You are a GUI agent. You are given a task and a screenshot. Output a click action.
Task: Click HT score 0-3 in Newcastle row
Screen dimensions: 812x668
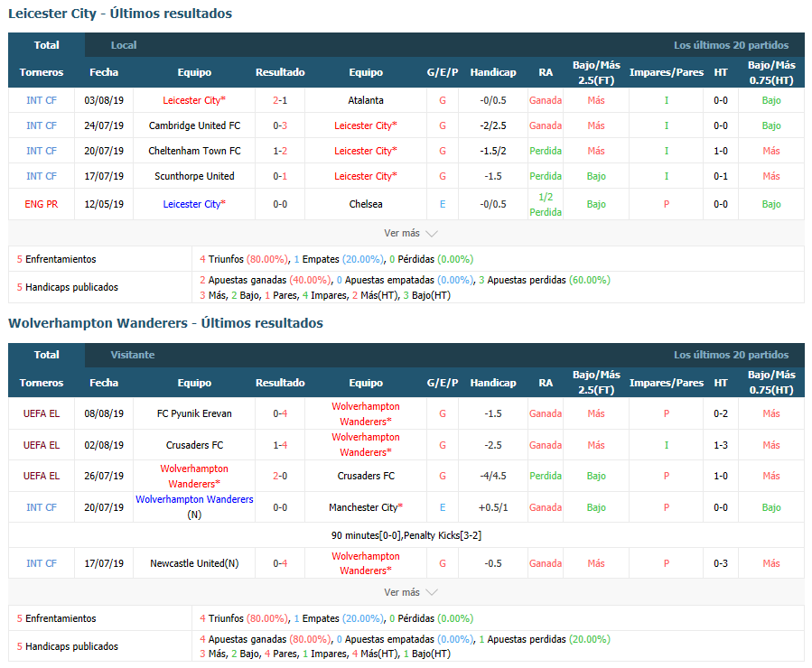(x=721, y=563)
